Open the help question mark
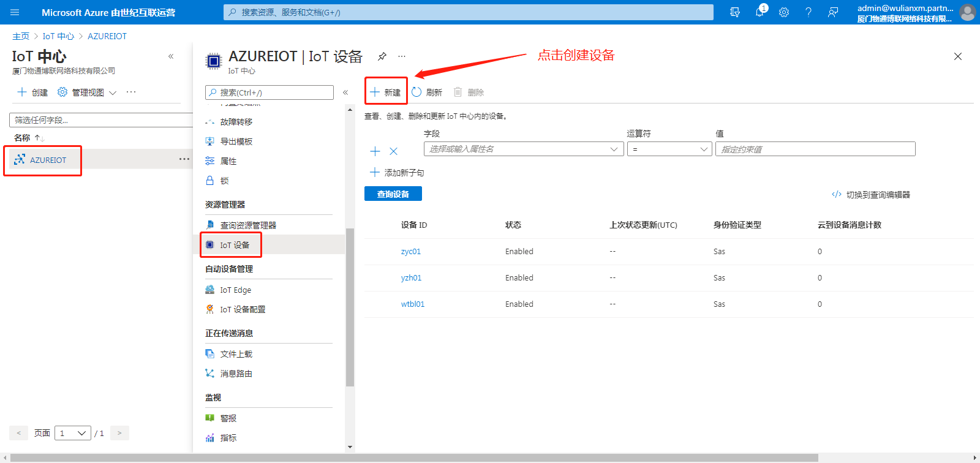Image resolution: width=980 pixels, height=463 pixels. click(809, 12)
